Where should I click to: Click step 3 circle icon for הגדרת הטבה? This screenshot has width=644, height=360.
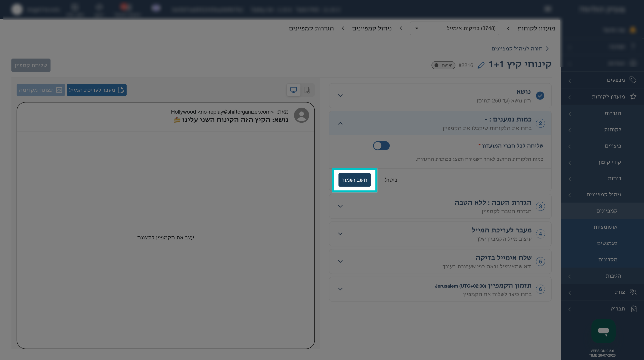click(540, 206)
